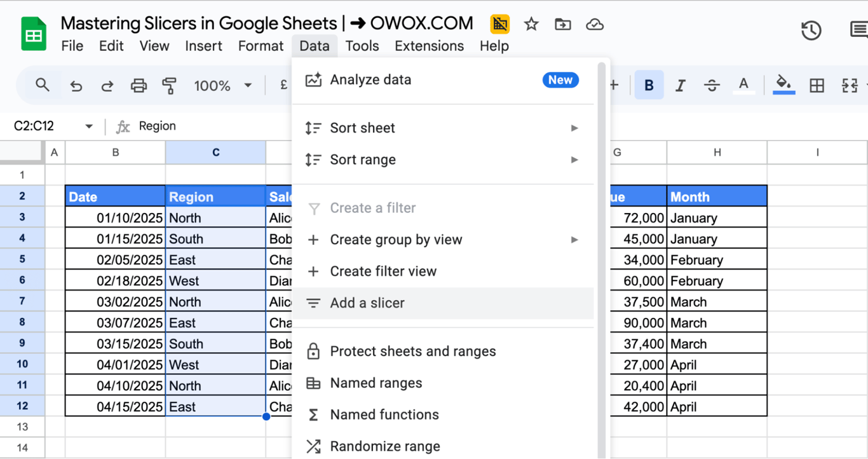Open the View menu
Viewport: 868px width, 459px height.
pos(154,46)
